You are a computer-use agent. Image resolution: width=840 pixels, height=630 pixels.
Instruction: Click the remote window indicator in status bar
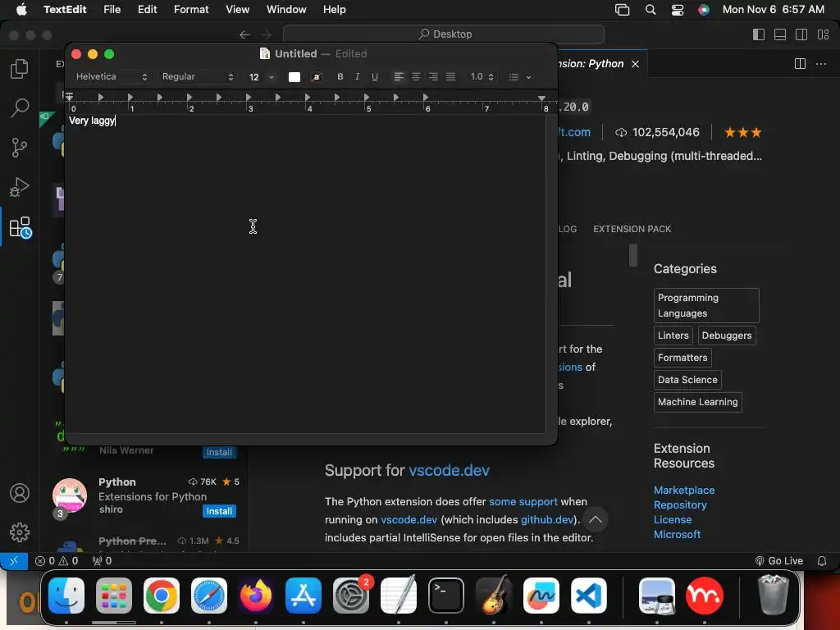(14, 560)
